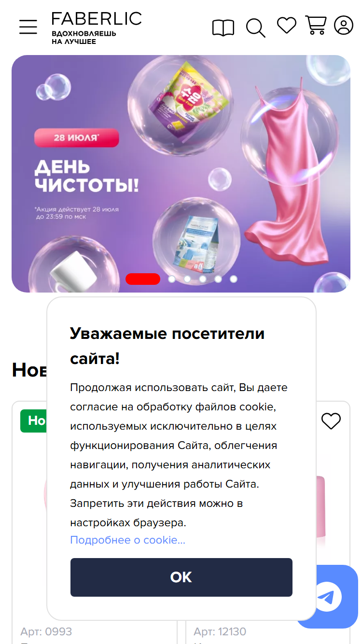
Task: Open the "Подробнее о cookie..." link
Action: (127, 540)
